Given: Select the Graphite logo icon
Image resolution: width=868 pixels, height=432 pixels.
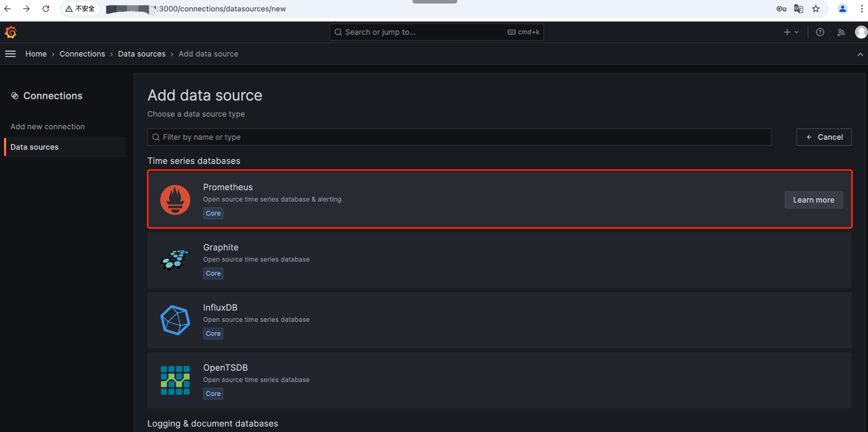Looking at the screenshot, I should point(175,260).
